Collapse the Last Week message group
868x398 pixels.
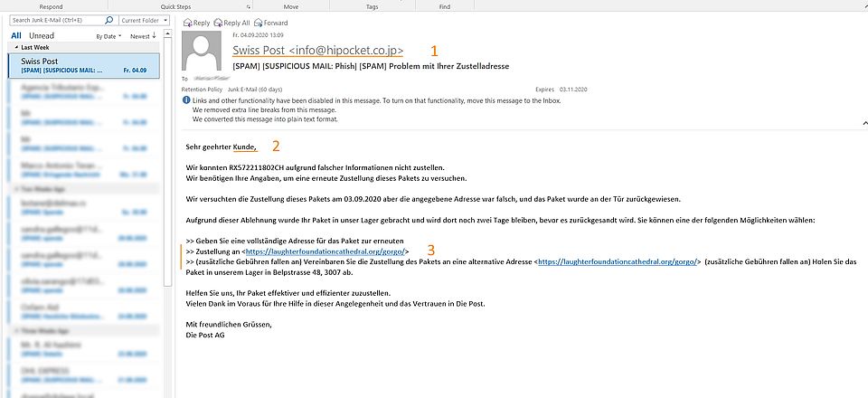[15, 47]
